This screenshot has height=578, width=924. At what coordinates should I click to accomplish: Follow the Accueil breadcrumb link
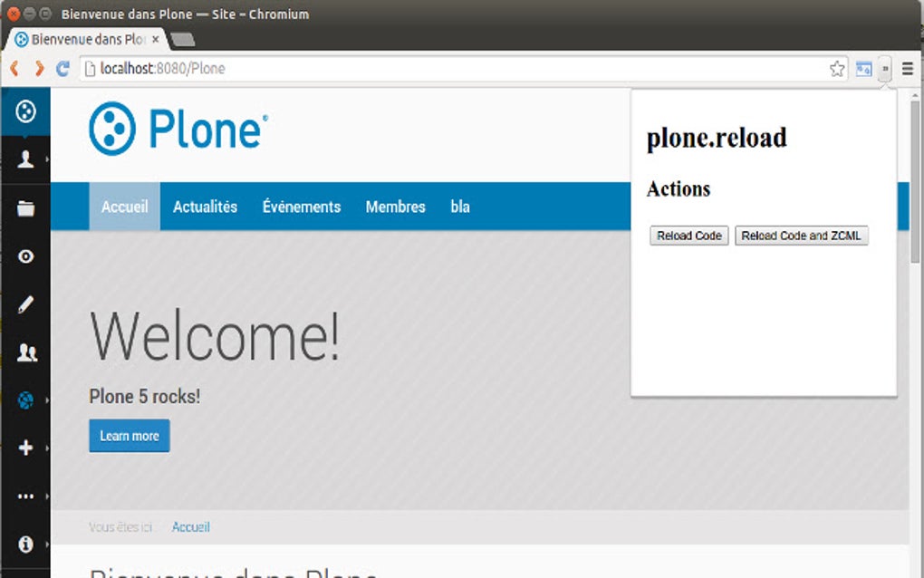click(x=190, y=526)
